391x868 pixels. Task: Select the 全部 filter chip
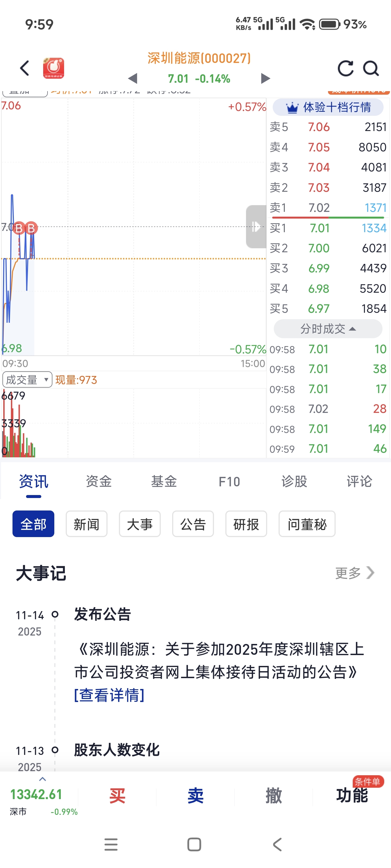click(33, 524)
